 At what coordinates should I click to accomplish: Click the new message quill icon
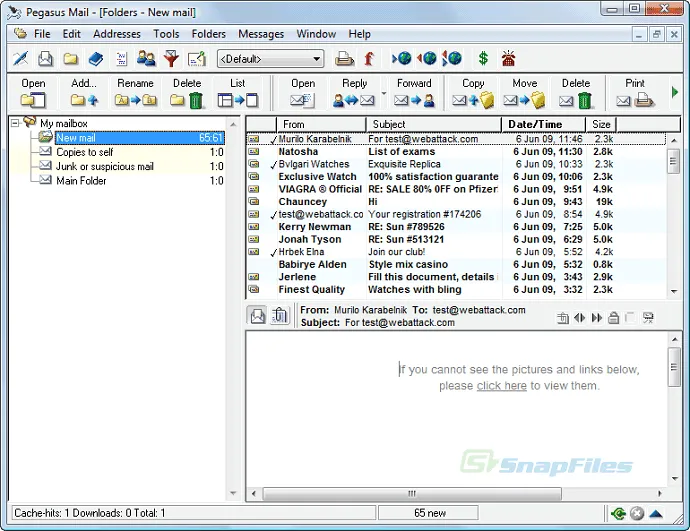pos(20,59)
